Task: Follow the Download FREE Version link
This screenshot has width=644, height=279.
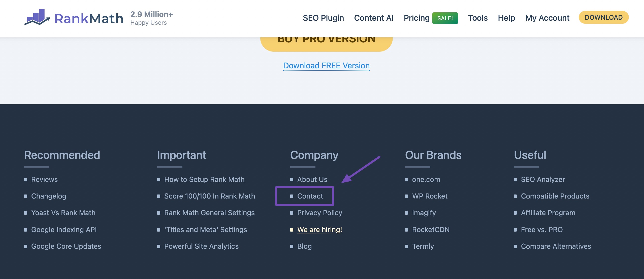Action: click(x=326, y=66)
